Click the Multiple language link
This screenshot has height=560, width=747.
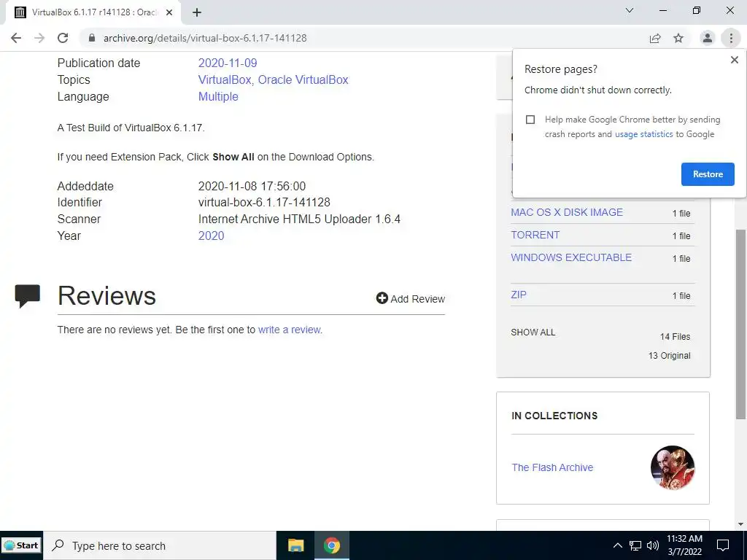[x=218, y=97]
